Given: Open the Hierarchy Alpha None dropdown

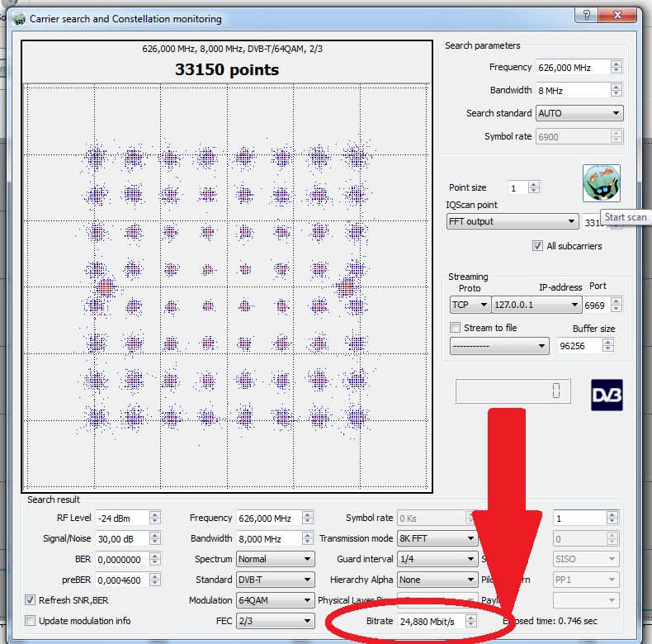Looking at the screenshot, I should [437, 580].
